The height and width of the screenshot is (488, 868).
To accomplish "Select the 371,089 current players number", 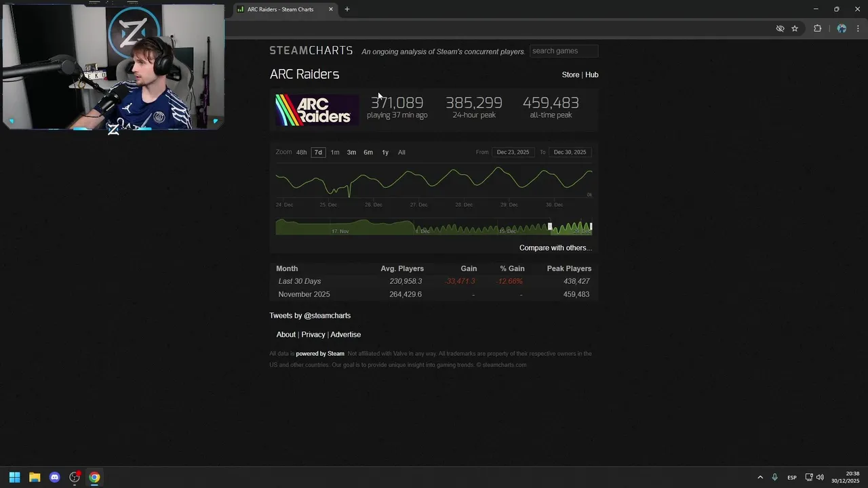I will [x=397, y=103].
